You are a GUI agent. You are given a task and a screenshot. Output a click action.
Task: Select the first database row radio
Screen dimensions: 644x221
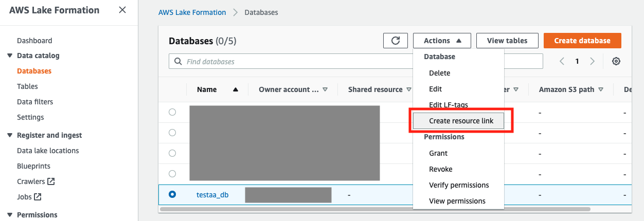point(172,112)
